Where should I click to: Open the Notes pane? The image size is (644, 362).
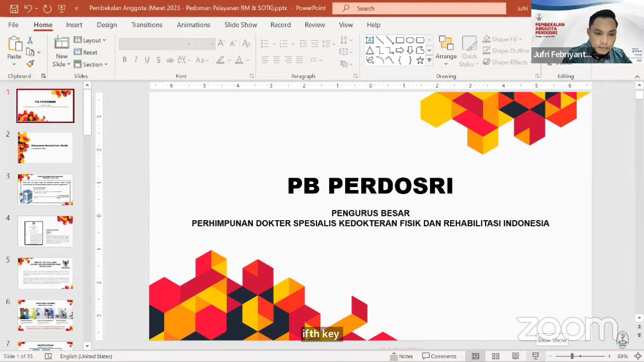click(x=401, y=356)
